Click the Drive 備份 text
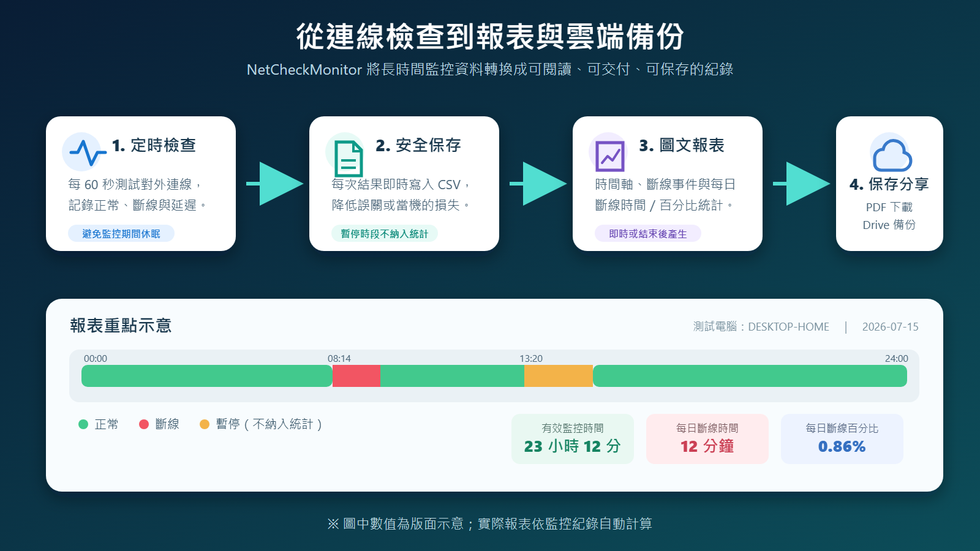The width and height of the screenshot is (980, 551). point(889,225)
